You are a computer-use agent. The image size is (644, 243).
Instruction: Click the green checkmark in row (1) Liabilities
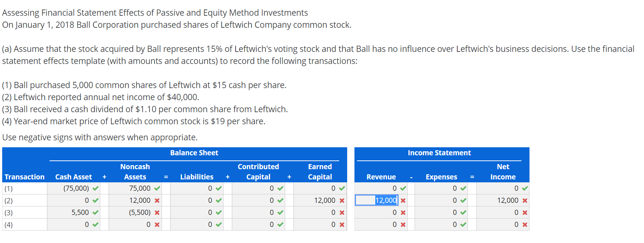tap(218, 188)
